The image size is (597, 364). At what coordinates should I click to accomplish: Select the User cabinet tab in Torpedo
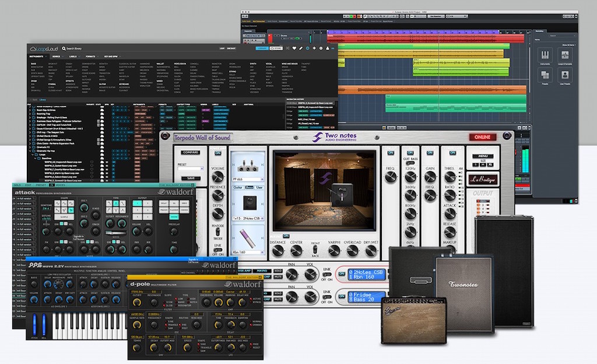click(x=259, y=188)
